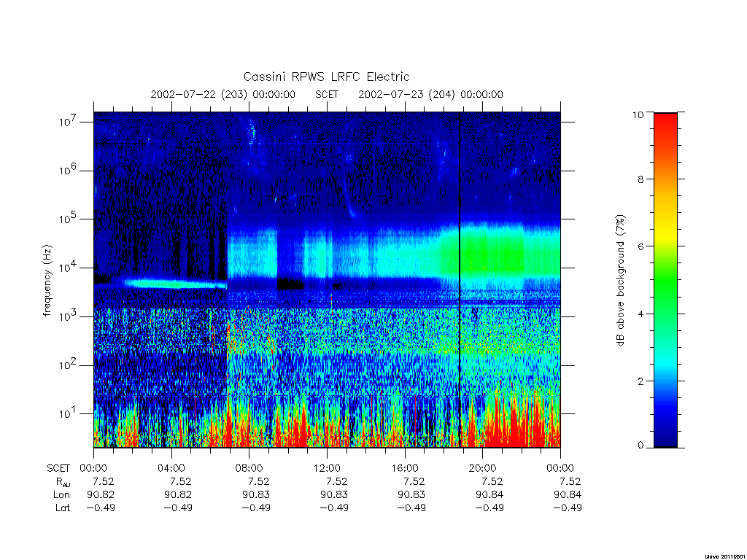
Task: Click the 'Lon' row label
Action: click(x=61, y=495)
